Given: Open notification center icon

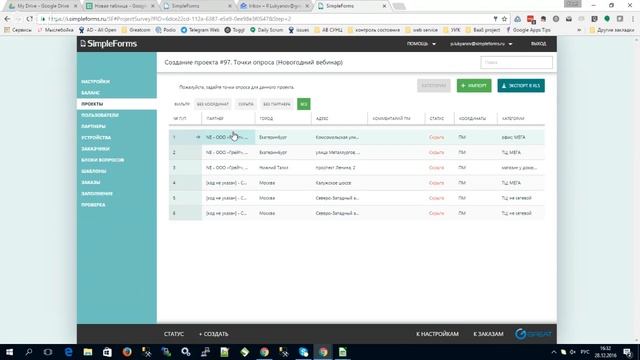Looking at the screenshot, I should 627,352.
